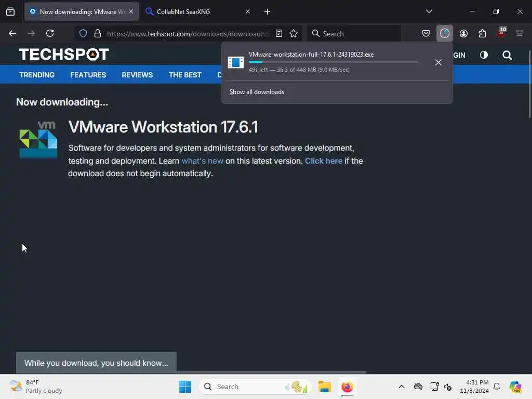Image resolution: width=532 pixels, height=399 pixels.
Task: Open the Firefox hamburger menu
Action: 520,33
